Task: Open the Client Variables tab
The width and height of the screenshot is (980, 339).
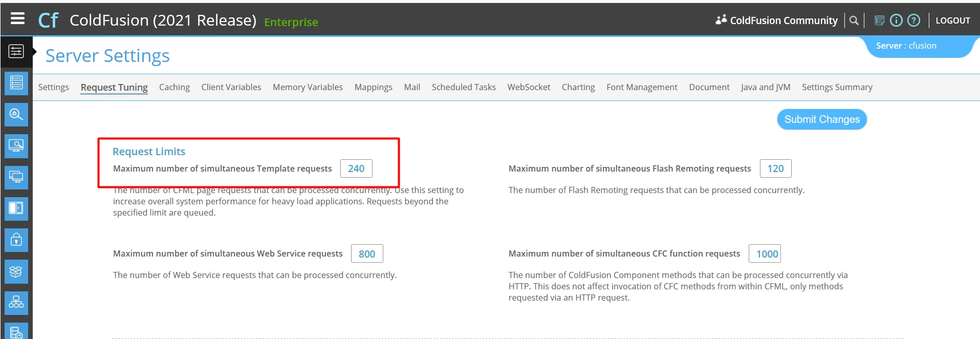Action: (231, 87)
